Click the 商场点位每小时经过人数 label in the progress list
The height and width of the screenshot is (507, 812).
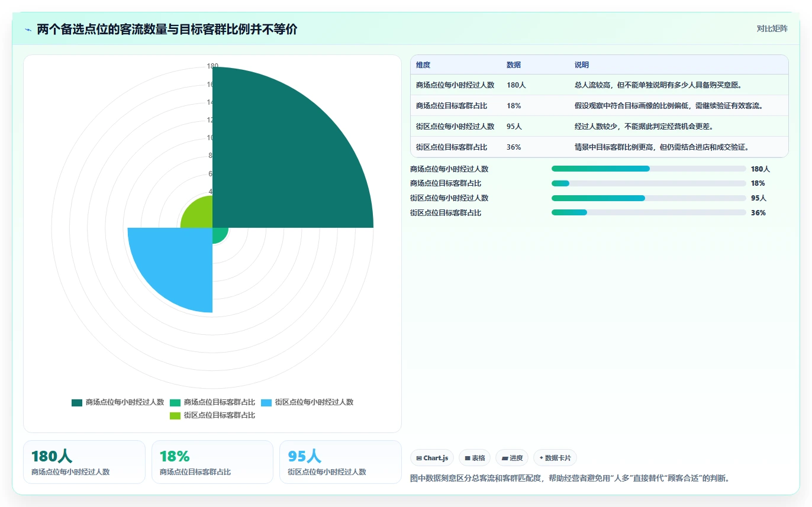point(449,169)
